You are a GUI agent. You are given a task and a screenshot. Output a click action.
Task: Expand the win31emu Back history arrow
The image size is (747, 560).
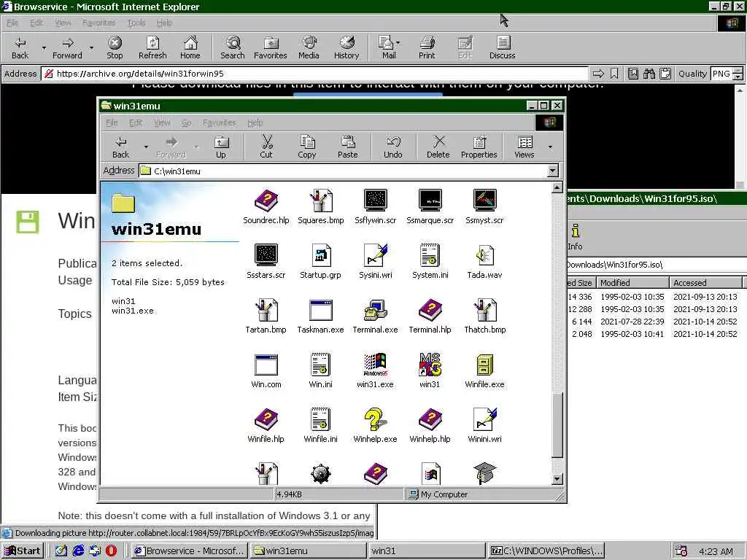146,147
